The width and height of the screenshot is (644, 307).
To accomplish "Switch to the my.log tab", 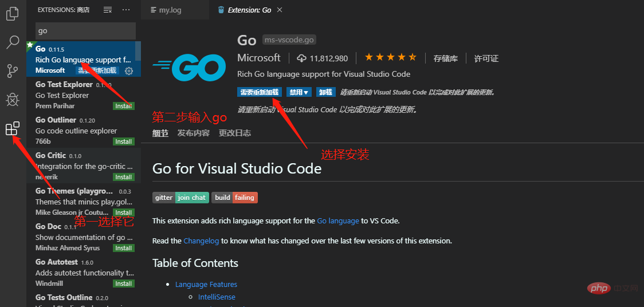I will (170, 10).
